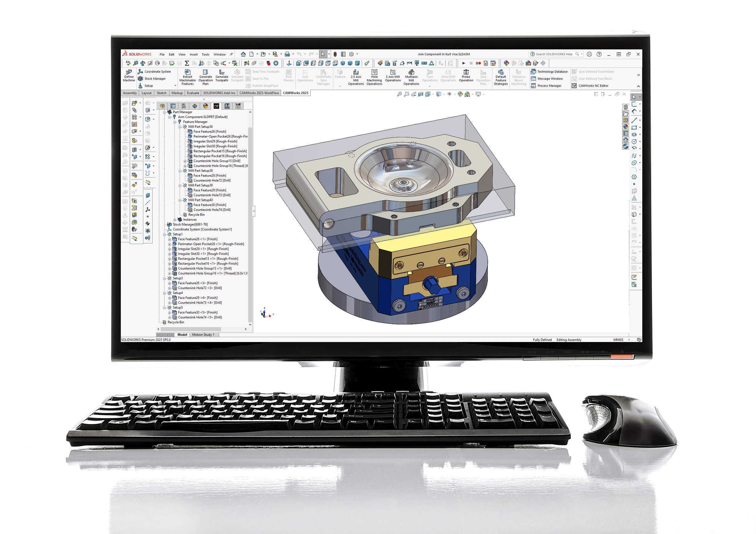
Task: Switch to the CAMWorks 2025 ribbon tab
Action: (x=296, y=93)
